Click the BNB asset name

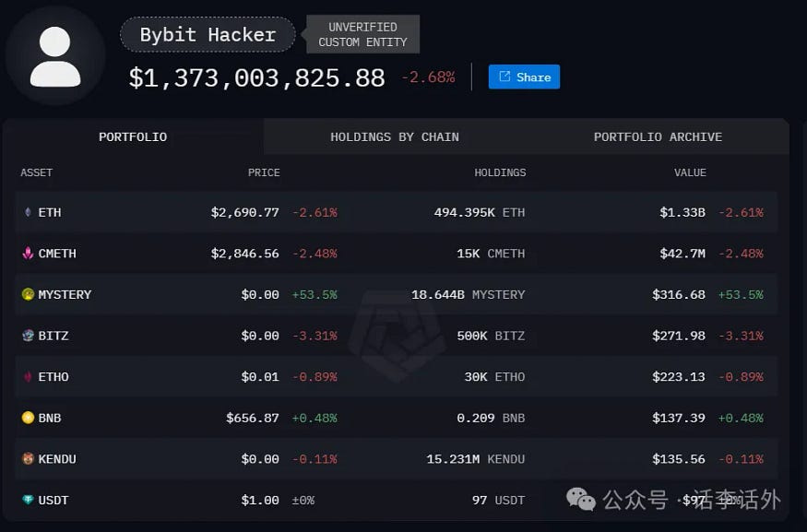[50, 418]
